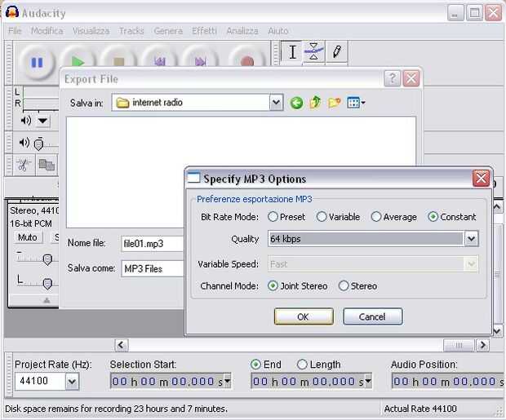Click the Stop transport button

(118, 57)
